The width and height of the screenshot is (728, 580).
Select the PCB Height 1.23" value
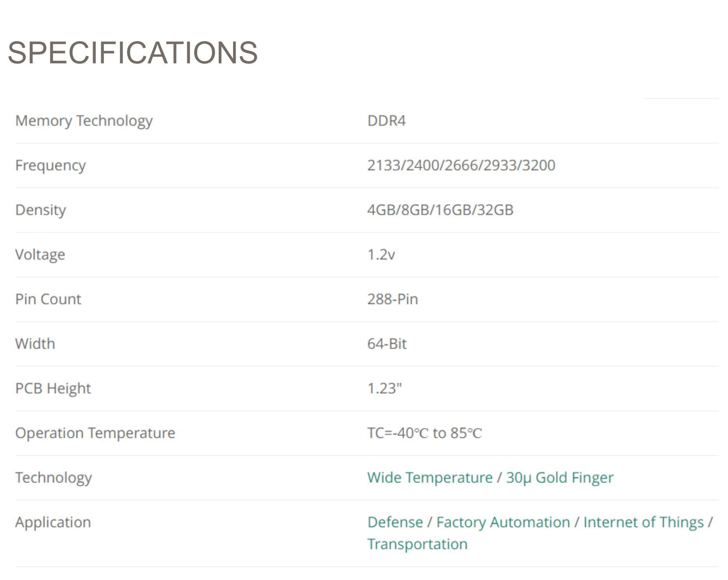pyautogui.click(x=384, y=388)
